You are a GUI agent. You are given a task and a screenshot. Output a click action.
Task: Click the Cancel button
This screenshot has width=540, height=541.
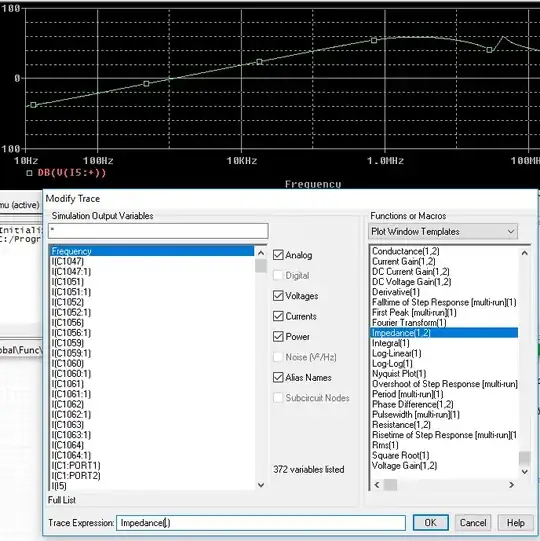pos(473,523)
